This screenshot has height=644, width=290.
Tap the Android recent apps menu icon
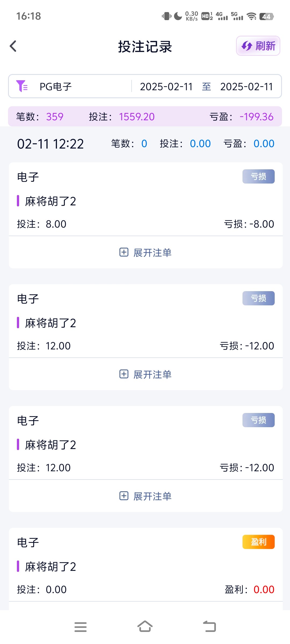pos(81,627)
